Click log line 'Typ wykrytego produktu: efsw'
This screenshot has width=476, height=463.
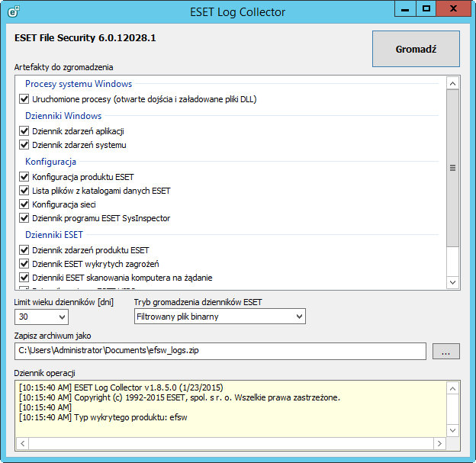(103, 417)
